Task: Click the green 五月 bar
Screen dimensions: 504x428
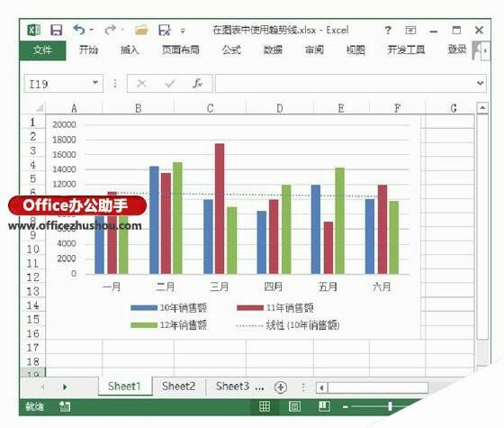Action: [340, 221]
